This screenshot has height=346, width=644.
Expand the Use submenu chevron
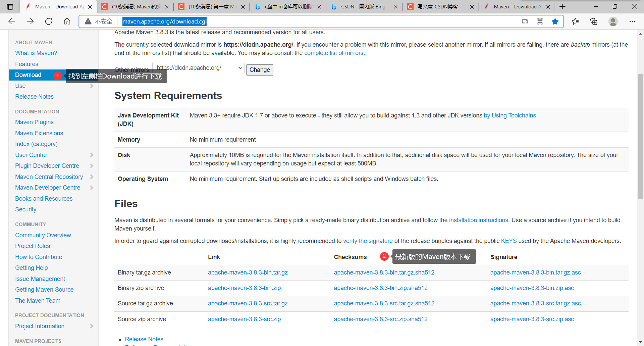(x=92, y=86)
